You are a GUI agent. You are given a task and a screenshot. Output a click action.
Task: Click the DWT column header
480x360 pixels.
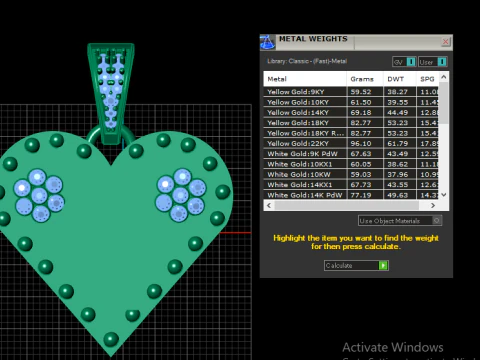click(x=399, y=79)
